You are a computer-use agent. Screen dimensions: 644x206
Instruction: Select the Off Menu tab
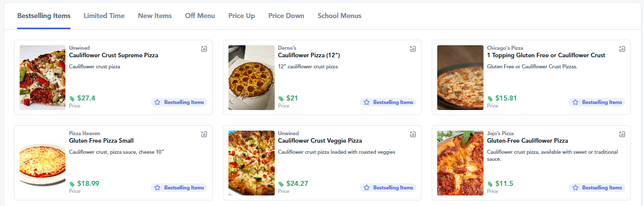click(x=200, y=16)
